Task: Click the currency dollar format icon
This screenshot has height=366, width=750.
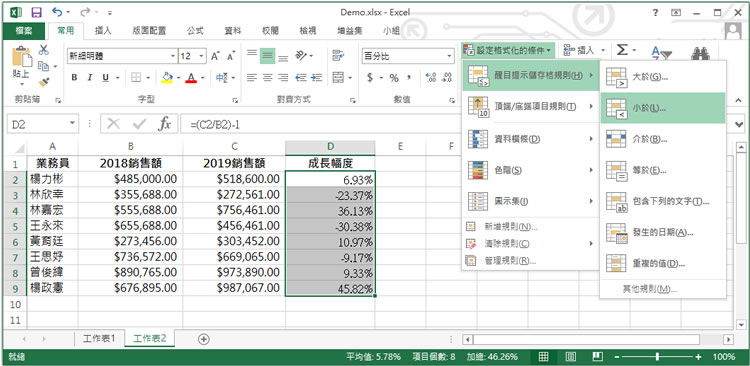Action: point(370,78)
